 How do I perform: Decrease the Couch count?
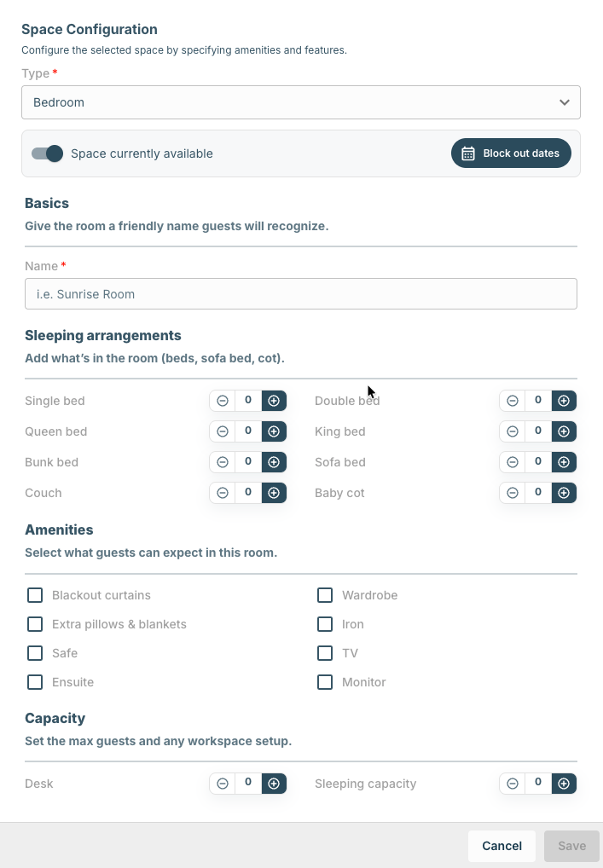pyautogui.click(x=223, y=493)
